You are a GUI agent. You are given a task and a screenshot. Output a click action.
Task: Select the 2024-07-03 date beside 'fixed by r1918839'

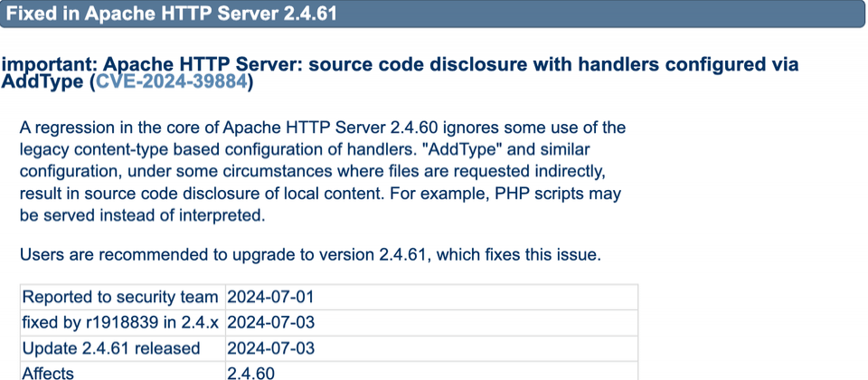(432, 322)
